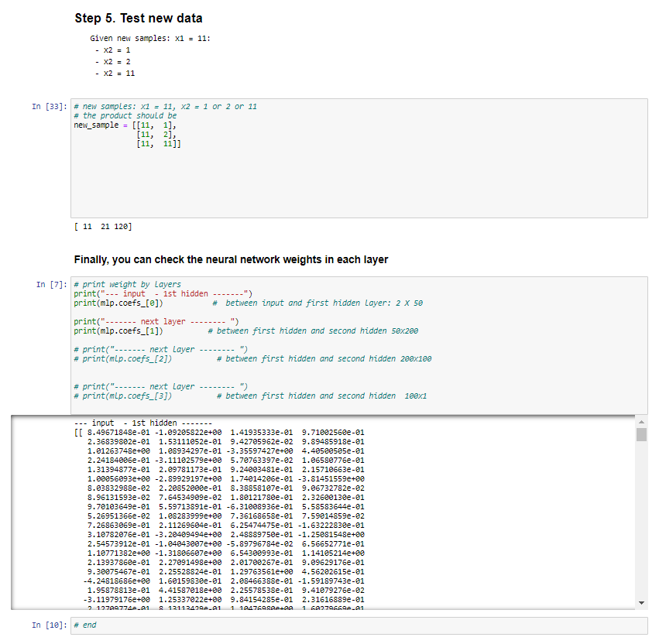Image resolution: width=659 pixels, height=644 pixels.
Task: Click the scrollbar thumb in the output panel
Action: pyautogui.click(x=642, y=433)
